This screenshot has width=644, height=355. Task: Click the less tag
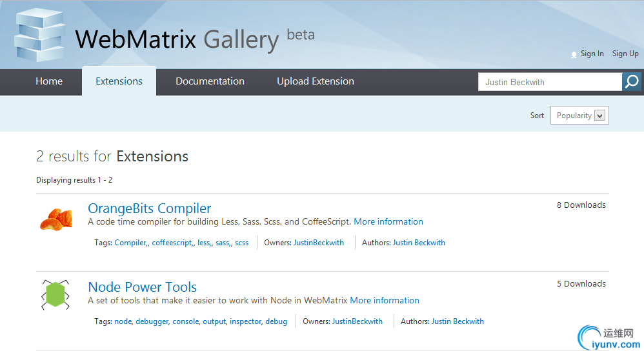[204, 243]
